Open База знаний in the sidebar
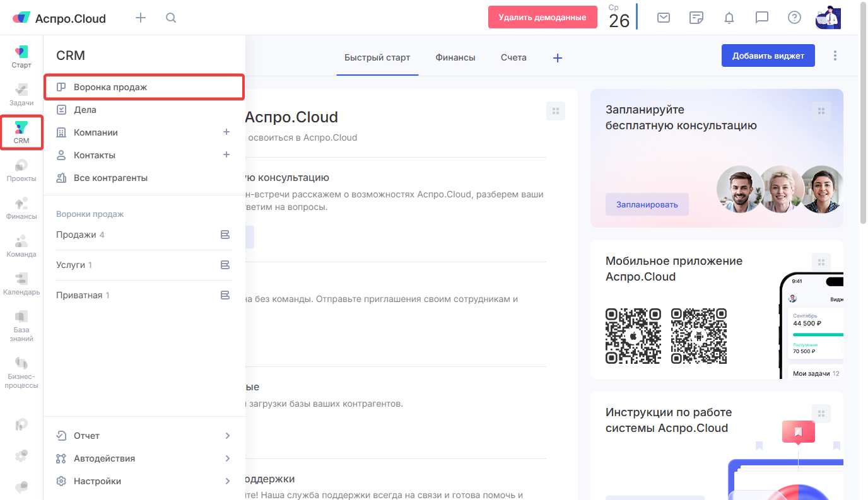 (x=21, y=326)
